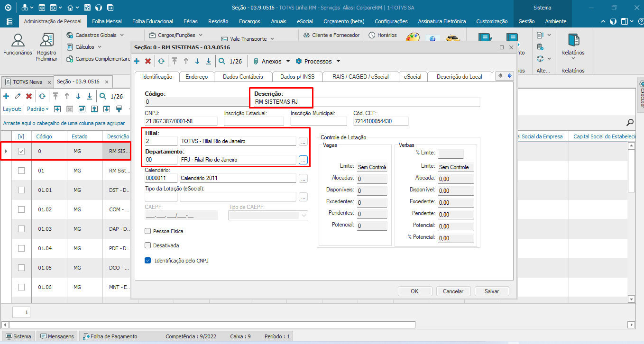The width and height of the screenshot is (644, 344).
Task: Add a new record in the list toolbar
Action: tap(6, 96)
